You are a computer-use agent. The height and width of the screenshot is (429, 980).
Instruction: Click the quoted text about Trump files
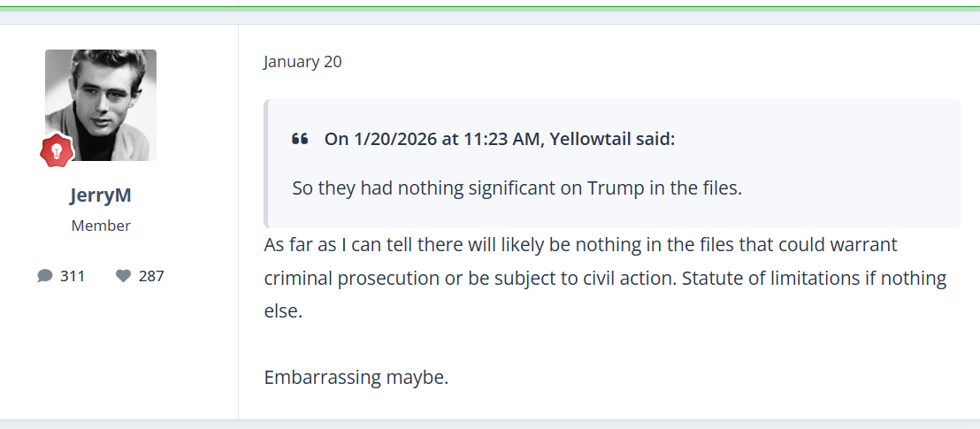[x=517, y=188]
